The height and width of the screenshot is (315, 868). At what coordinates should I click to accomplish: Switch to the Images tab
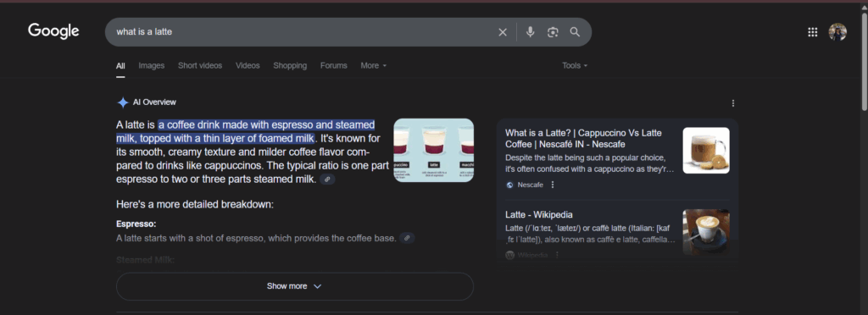coord(152,66)
